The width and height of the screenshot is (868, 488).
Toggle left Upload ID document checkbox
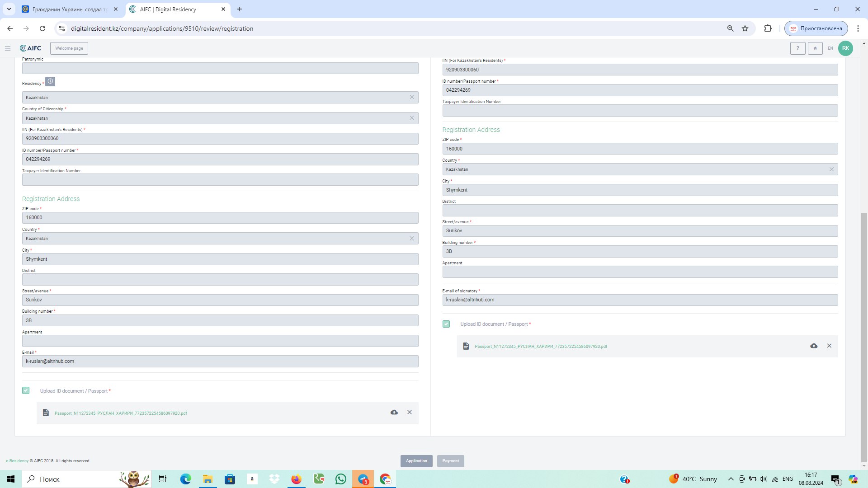pyautogui.click(x=26, y=390)
